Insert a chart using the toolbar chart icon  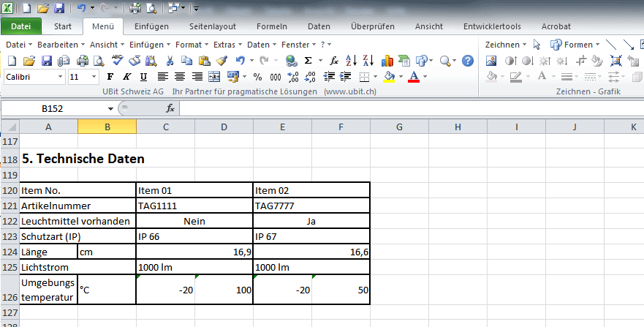(x=387, y=61)
